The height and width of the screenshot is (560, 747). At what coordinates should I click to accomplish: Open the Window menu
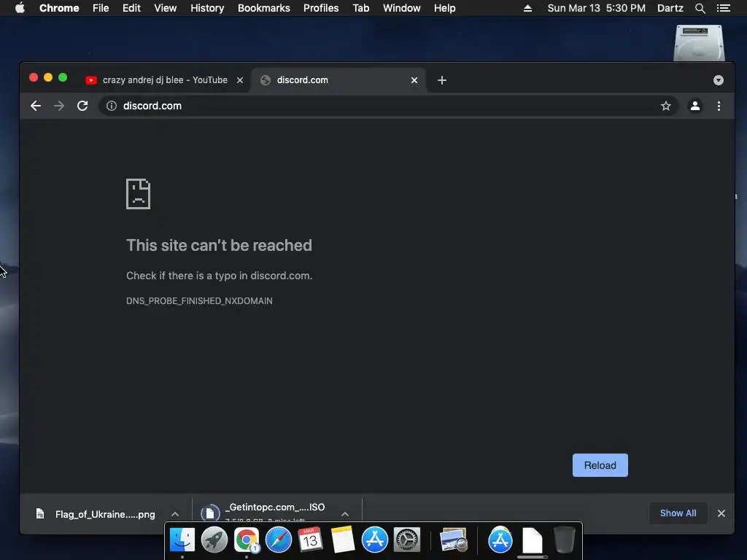pos(402,8)
